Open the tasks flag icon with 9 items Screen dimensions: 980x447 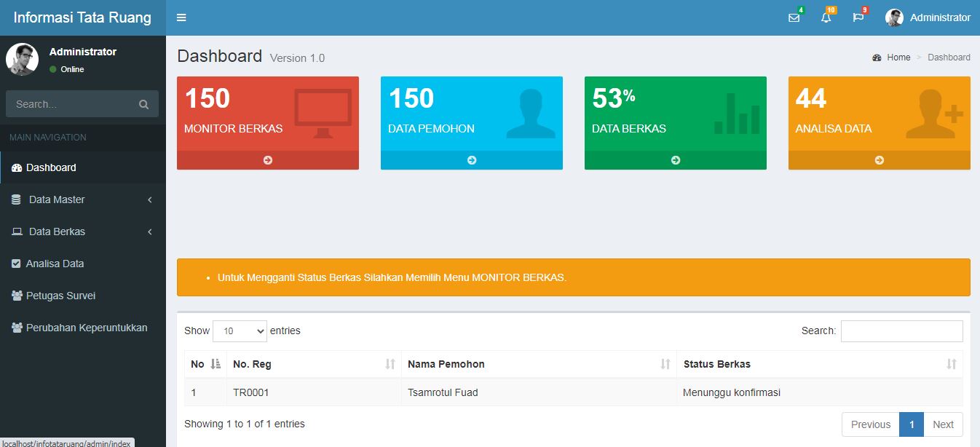click(x=858, y=17)
